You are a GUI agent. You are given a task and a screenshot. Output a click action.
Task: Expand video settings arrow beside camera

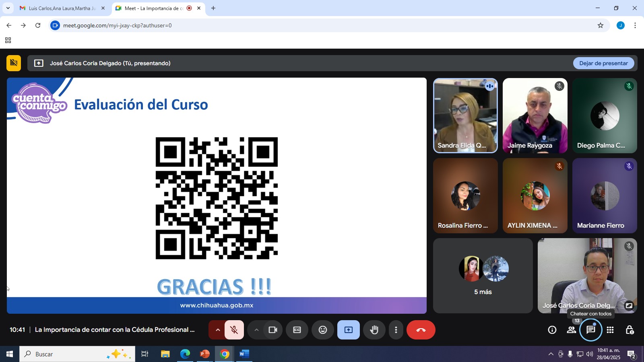(x=256, y=330)
